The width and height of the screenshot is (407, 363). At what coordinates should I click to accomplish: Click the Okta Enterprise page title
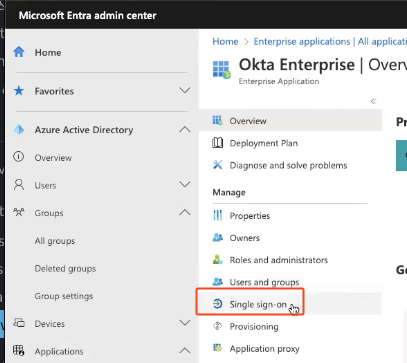coord(297,65)
